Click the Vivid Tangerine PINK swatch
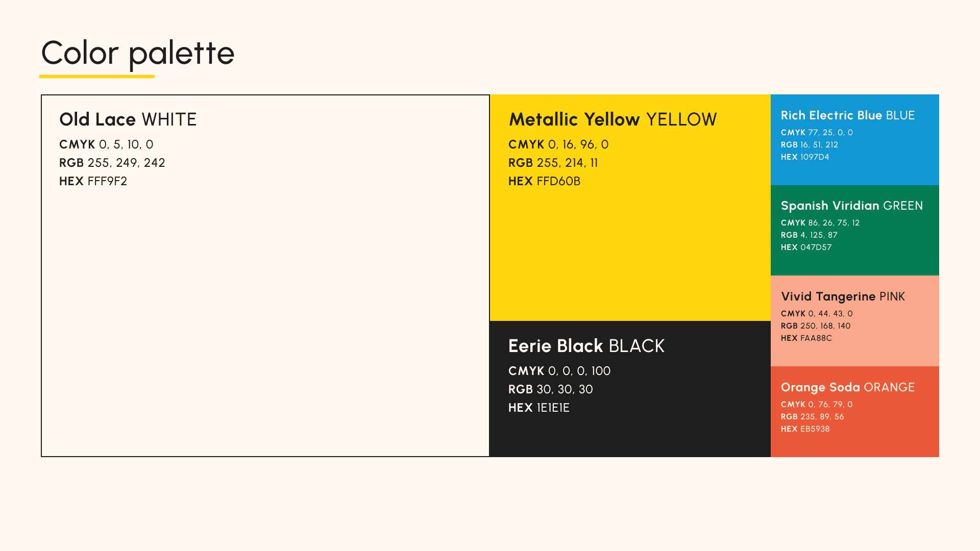The width and height of the screenshot is (980, 551). (x=855, y=321)
